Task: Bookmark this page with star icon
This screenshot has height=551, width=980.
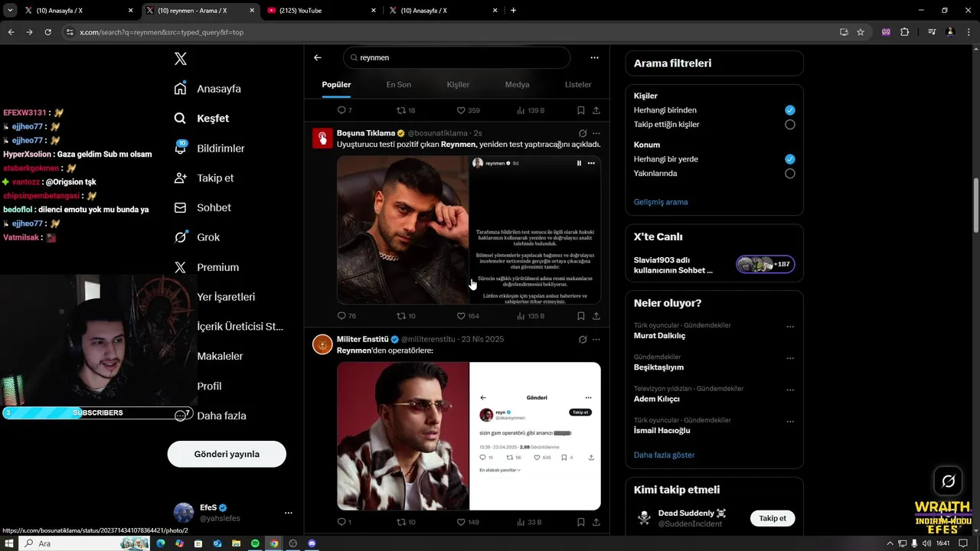Action: (861, 32)
